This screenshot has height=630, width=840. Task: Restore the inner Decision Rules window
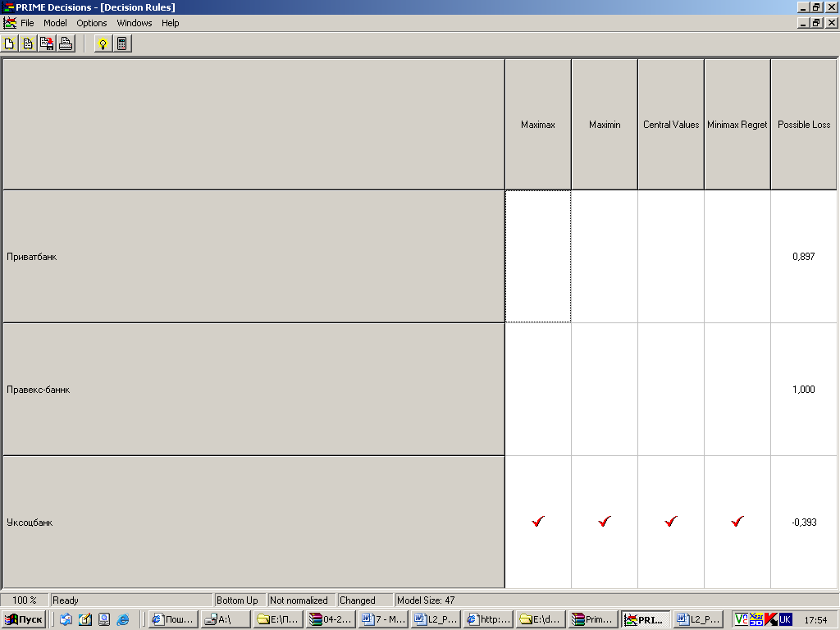click(x=816, y=22)
